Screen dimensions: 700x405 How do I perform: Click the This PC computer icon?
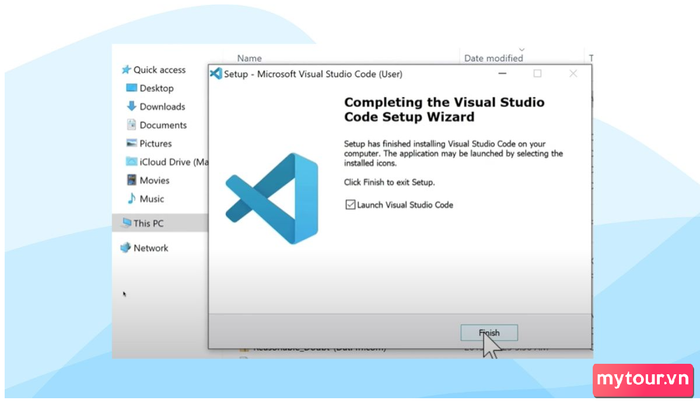click(126, 222)
